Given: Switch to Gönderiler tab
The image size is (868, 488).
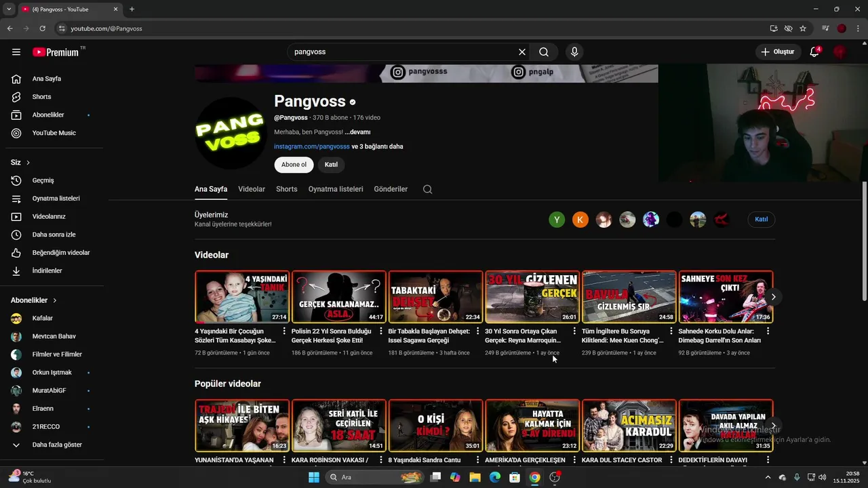Looking at the screenshot, I should coord(391,190).
